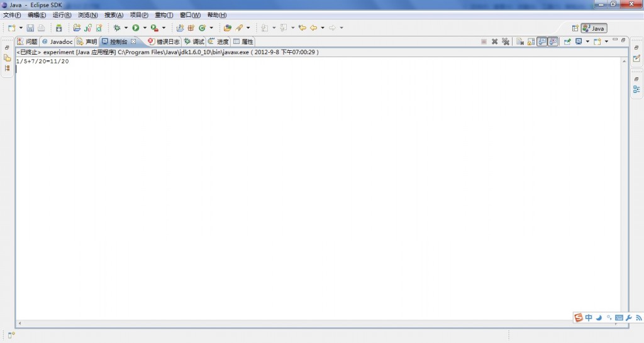Open Hierarchy fast view icon on left
This screenshot has height=343, width=644.
click(x=7, y=68)
